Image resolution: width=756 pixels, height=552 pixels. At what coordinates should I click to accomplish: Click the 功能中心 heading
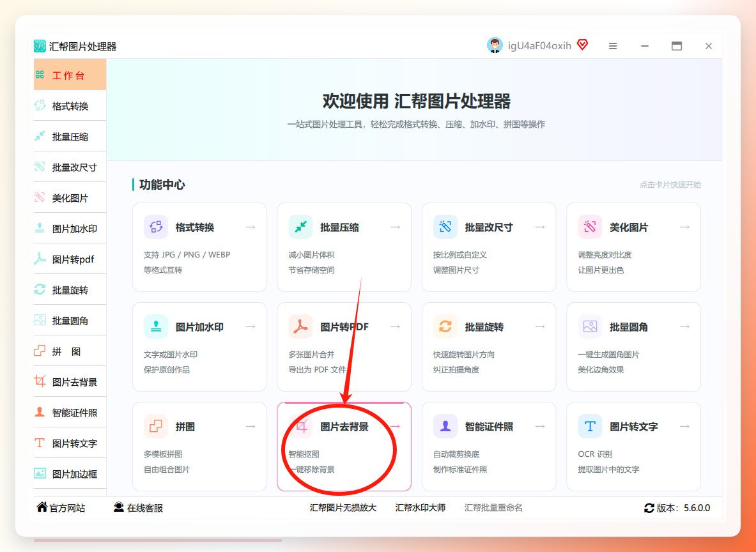point(162,185)
